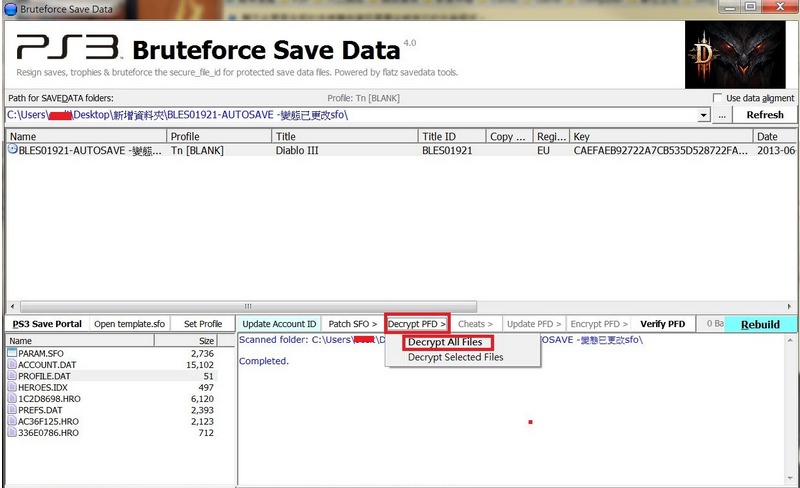Click the HEROES.IDX file icon

(x=12, y=387)
